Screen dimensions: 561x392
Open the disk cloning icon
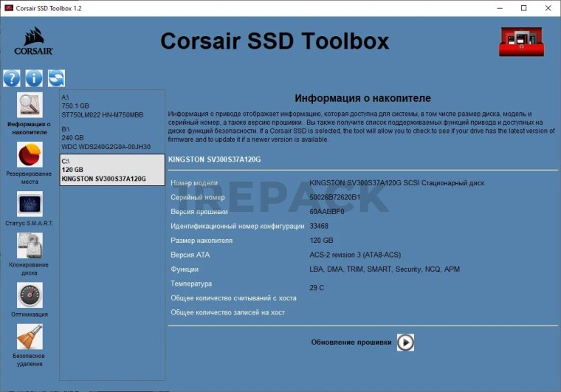click(30, 246)
